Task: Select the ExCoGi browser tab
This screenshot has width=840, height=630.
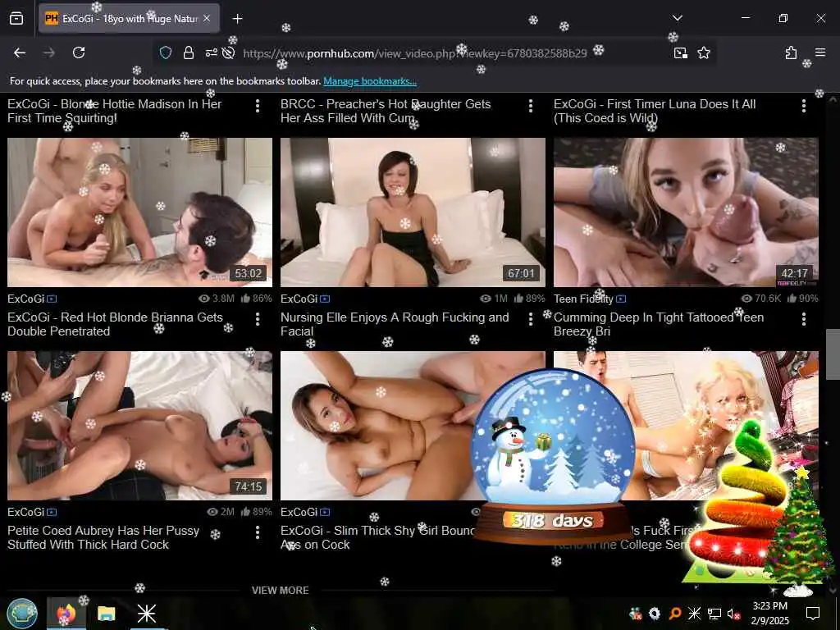Action: coord(129,18)
